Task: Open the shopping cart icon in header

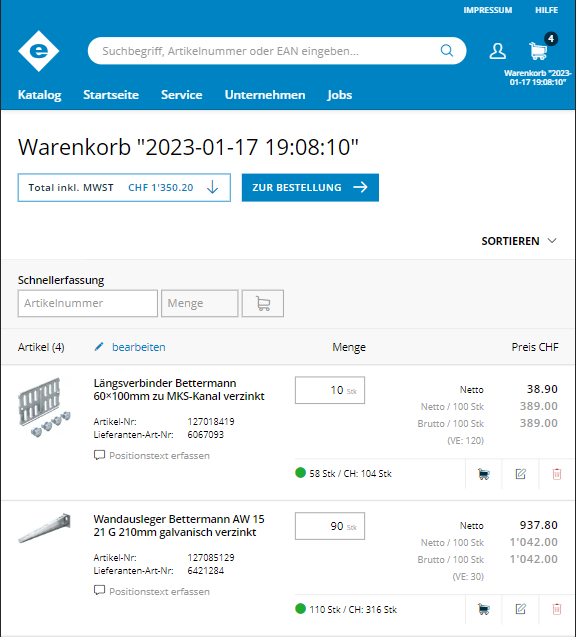Action: 538,51
